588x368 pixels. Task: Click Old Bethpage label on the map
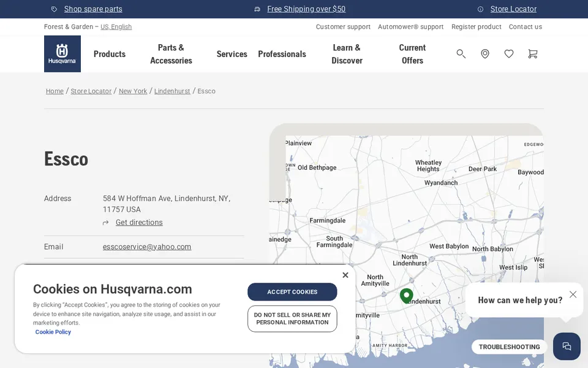(317, 168)
